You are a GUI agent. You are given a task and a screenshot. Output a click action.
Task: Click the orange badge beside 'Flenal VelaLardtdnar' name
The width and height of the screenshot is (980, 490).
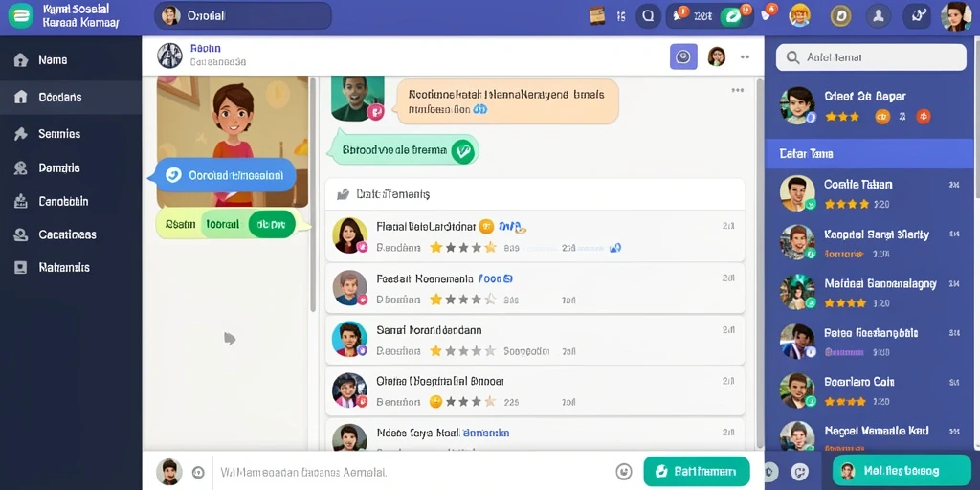tap(486, 226)
